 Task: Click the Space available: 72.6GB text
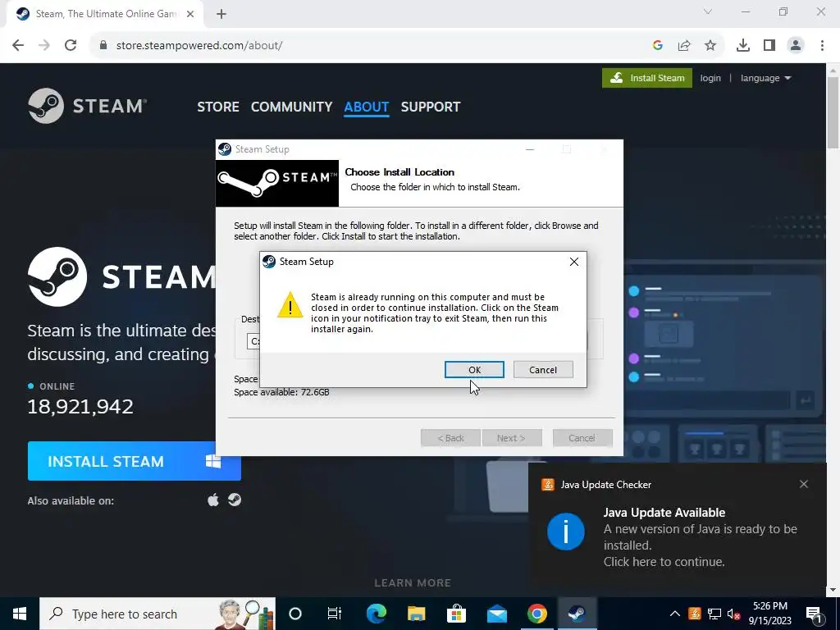tap(282, 392)
